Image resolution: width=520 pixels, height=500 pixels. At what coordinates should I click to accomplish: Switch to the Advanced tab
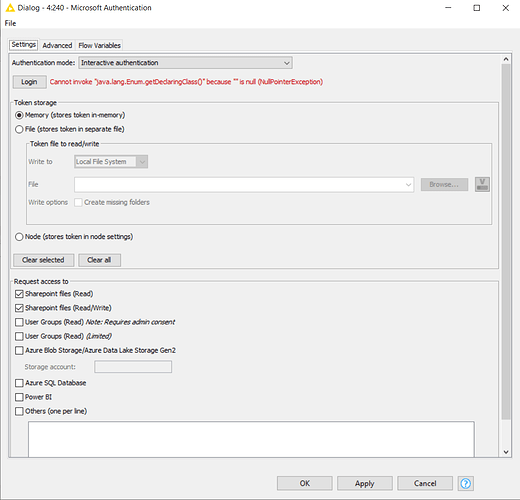pyautogui.click(x=57, y=45)
